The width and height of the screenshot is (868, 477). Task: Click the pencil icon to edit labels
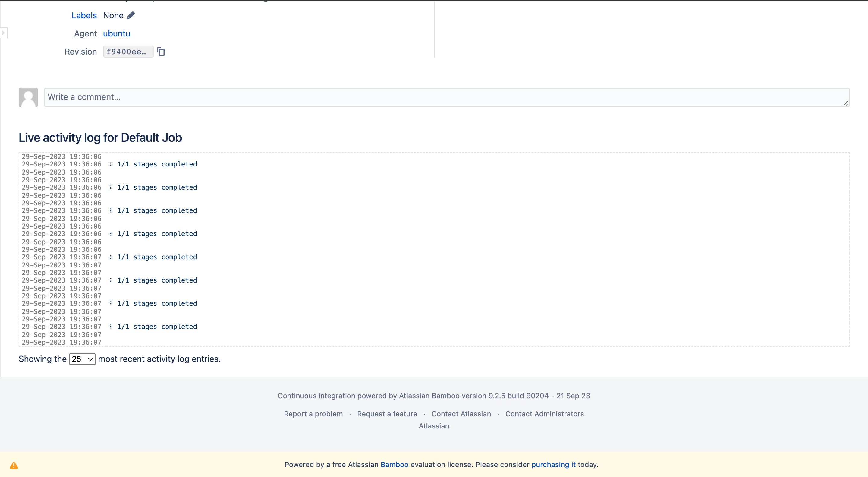(131, 15)
